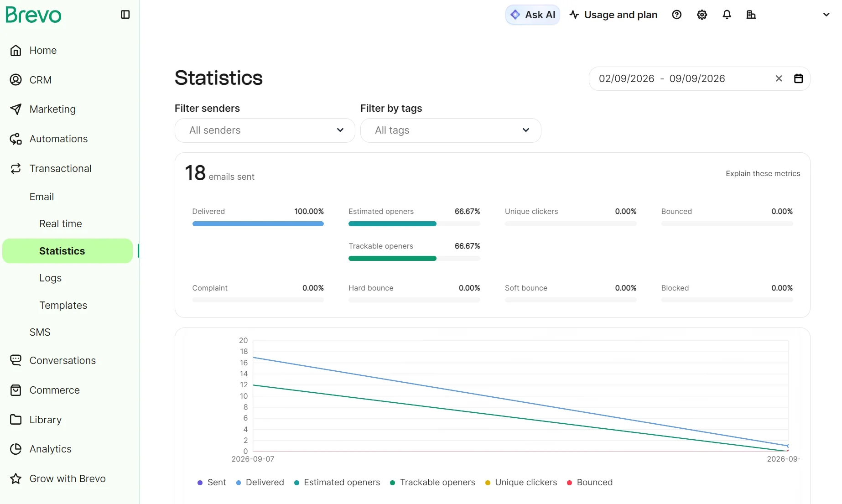Open the All senders dropdown
Viewport: 842px width, 504px height.
[x=265, y=130]
